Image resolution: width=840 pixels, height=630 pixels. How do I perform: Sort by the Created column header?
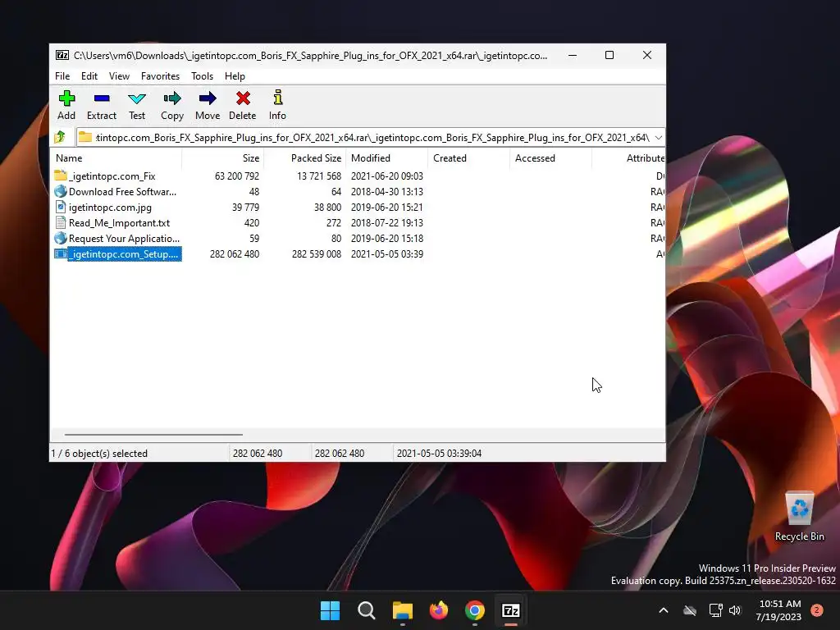click(x=468, y=158)
